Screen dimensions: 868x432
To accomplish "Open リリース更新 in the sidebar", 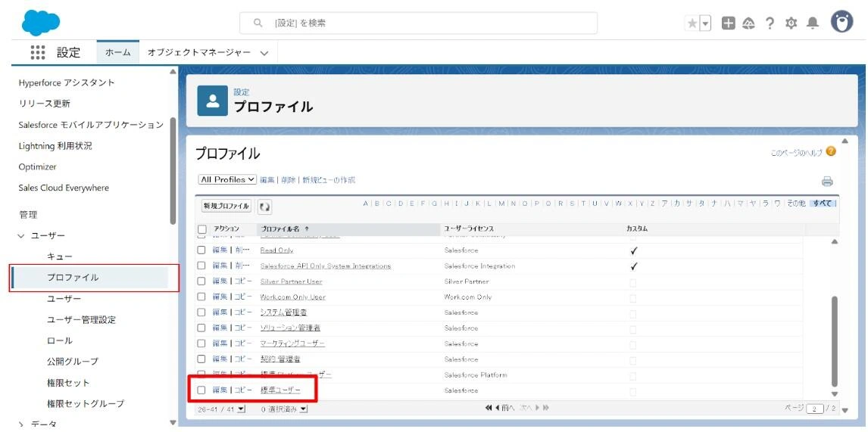I will click(x=45, y=104).
